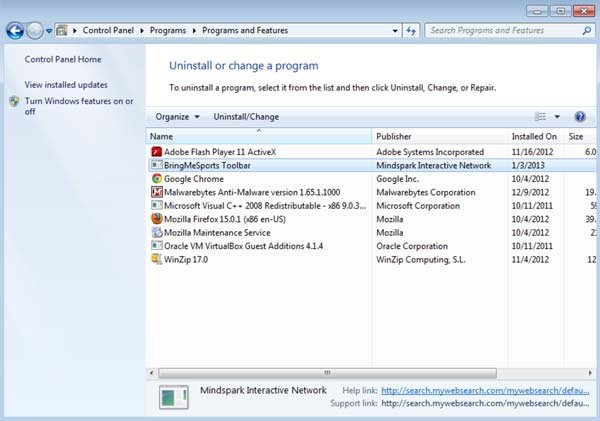Click the change view icon
The image size is (600, 421).
click(x=540, y=116)
